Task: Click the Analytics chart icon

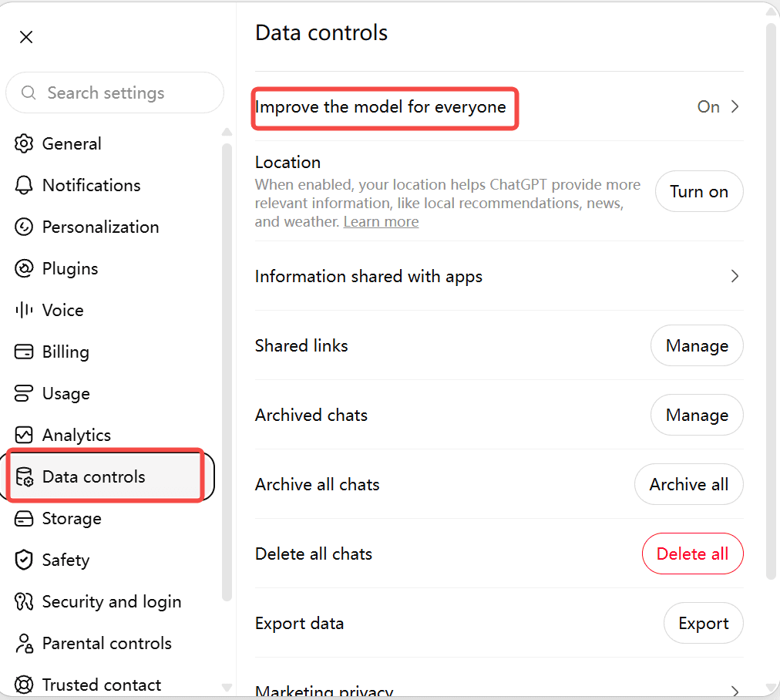Action: [x=24, y=435]
